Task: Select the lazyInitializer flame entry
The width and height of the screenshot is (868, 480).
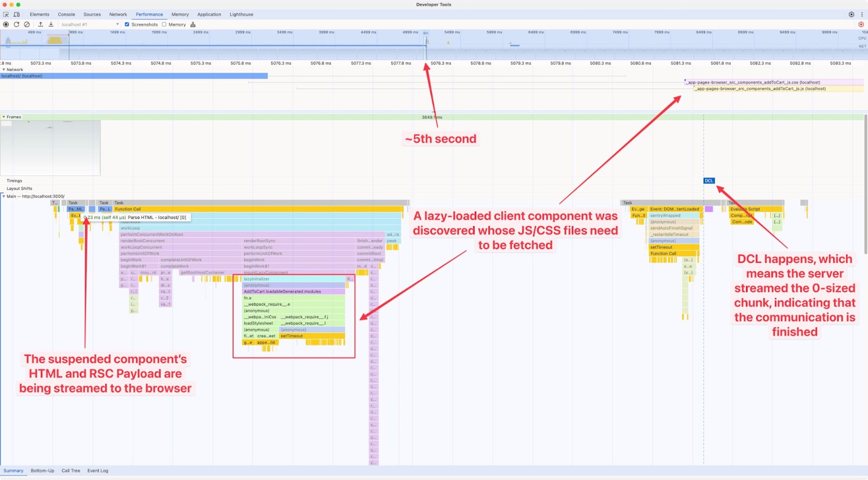Action: [x=293, y=279]
